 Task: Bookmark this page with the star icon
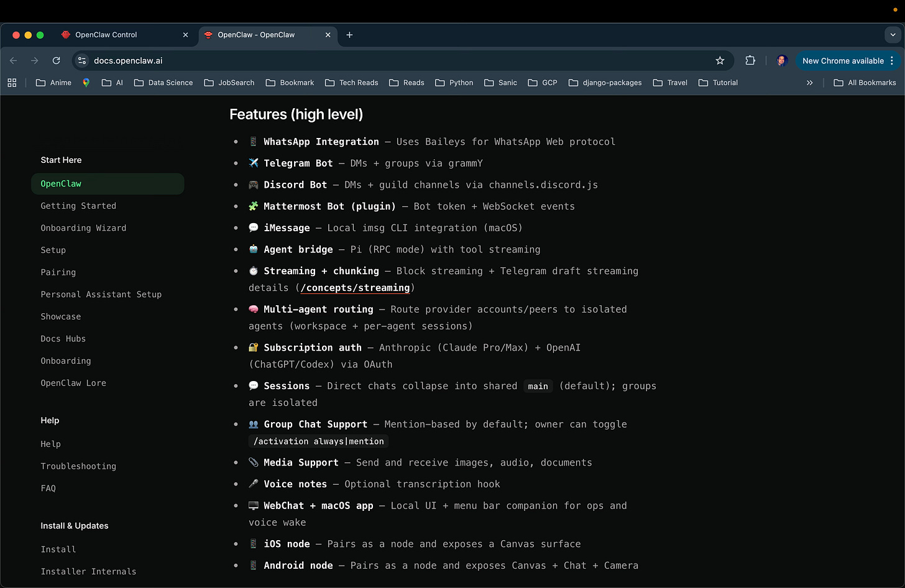coord(720,60)
